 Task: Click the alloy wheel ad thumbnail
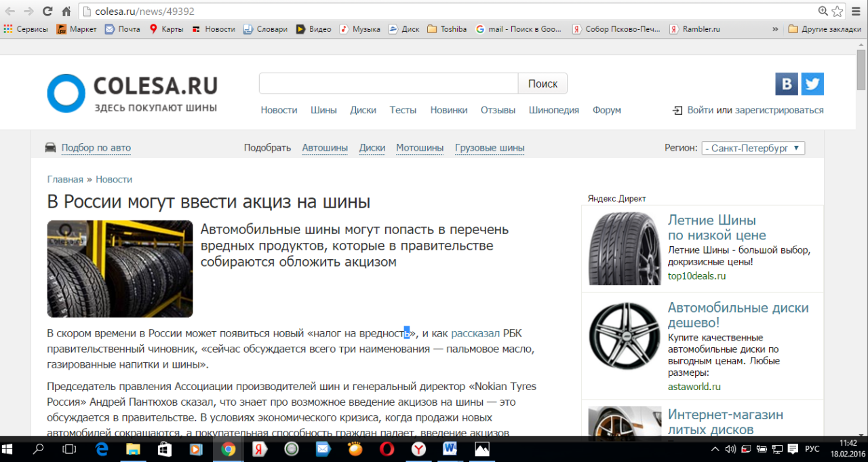tap(625, 336)
